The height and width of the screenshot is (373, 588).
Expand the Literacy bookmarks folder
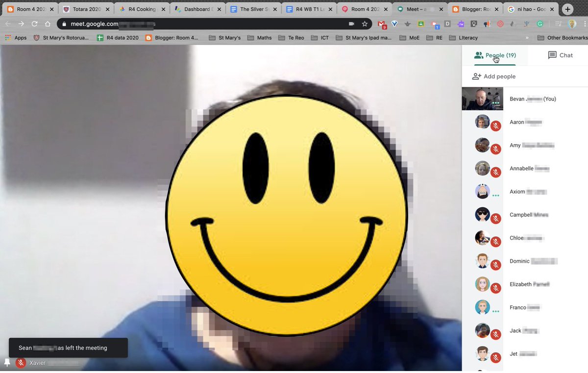click(463, 38)
